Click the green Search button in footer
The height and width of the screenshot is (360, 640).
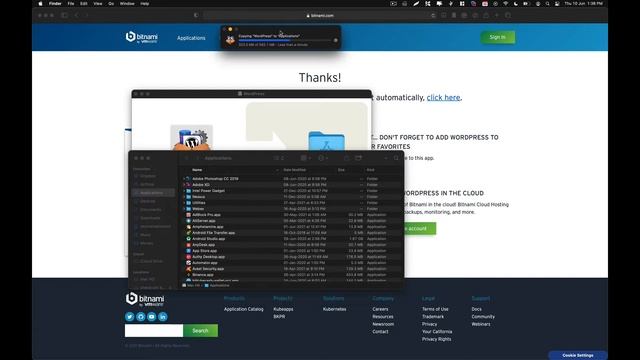(x=200, y=331)
